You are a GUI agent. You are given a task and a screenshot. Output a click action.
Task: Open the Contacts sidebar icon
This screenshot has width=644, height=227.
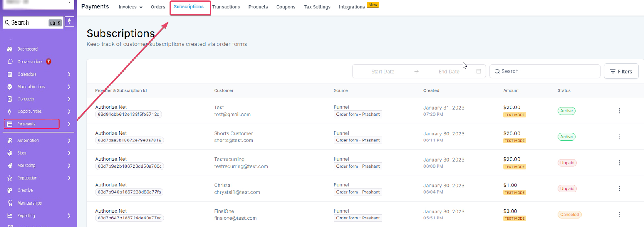point(10,99)
